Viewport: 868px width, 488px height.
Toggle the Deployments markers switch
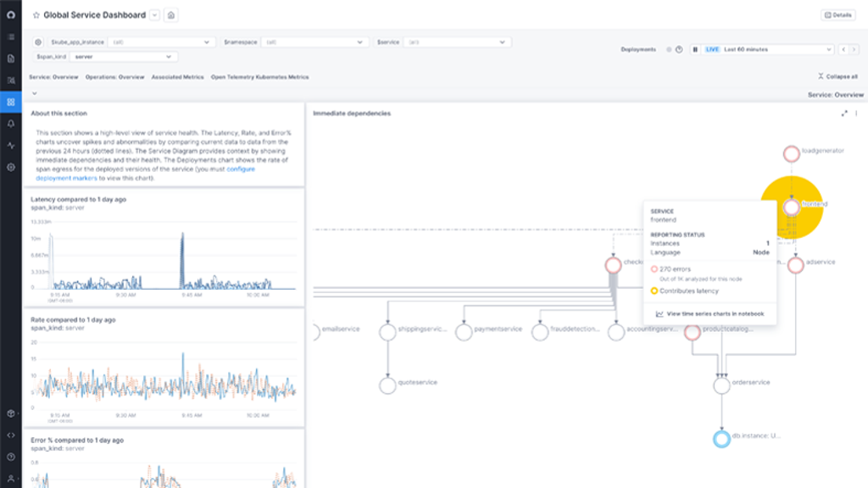point(669,49)
